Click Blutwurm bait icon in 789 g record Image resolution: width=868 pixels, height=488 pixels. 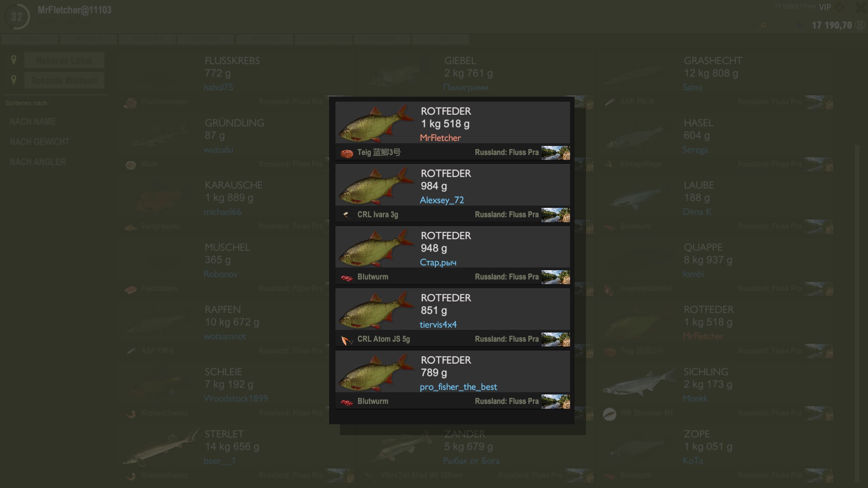[347, 402]
